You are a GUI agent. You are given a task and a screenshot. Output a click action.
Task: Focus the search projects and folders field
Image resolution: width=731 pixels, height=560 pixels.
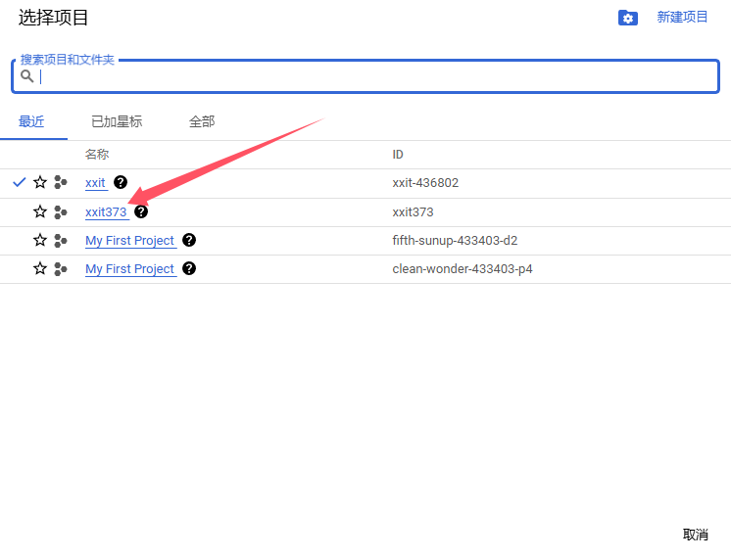coord(365,76)
